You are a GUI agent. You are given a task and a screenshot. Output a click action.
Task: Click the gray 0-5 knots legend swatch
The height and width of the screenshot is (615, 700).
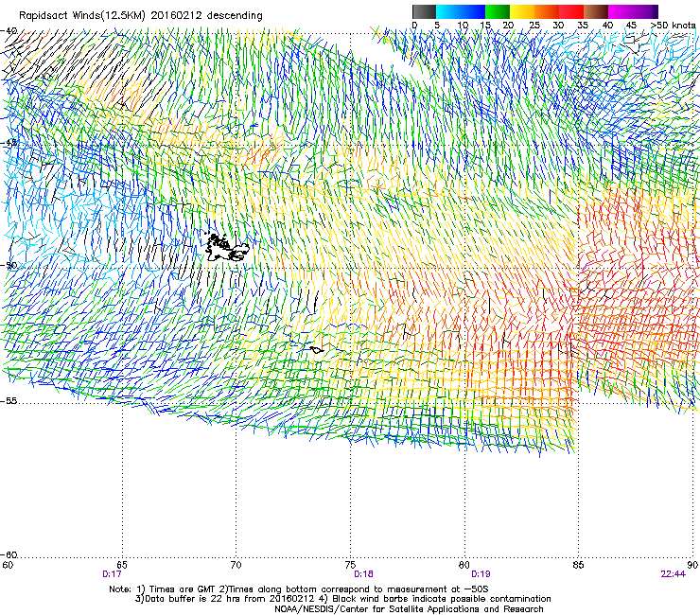click(424, 11)
